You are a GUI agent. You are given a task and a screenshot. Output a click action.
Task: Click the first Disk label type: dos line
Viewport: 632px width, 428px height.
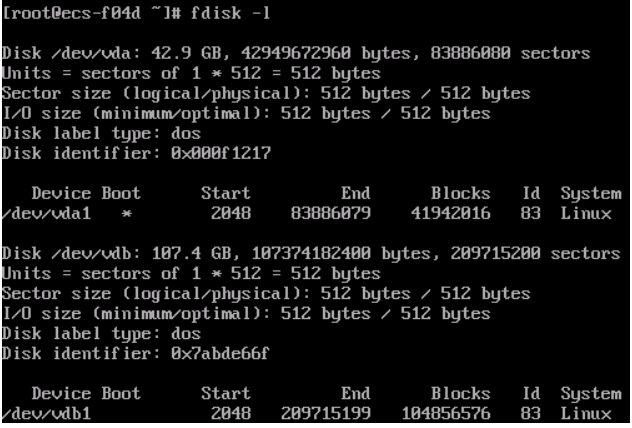(x=101, y=133)
